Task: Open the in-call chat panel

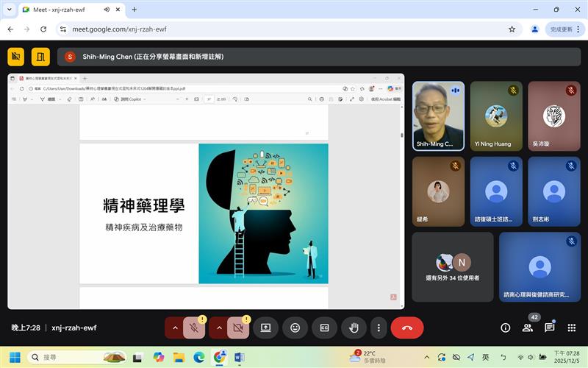Action: point(549,328)
